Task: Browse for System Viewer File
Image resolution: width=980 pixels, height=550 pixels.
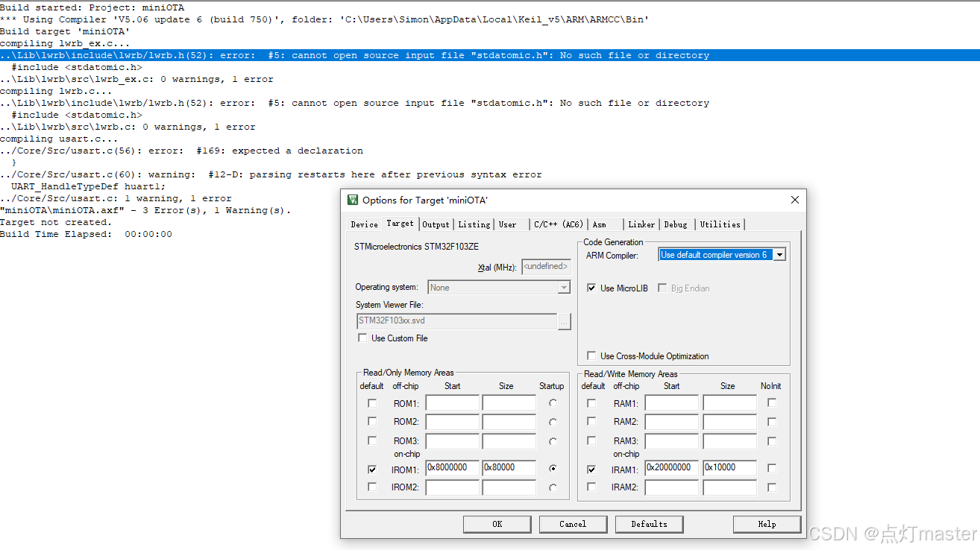Action: (x=565, y=321)
